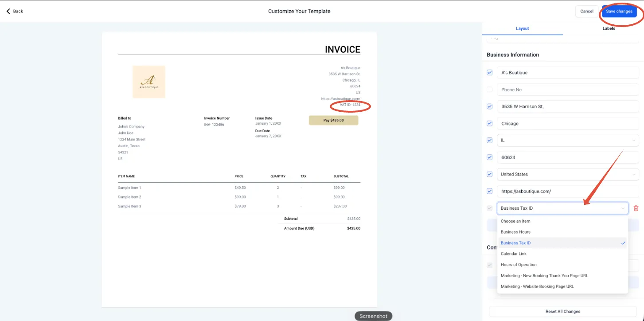Choose Hours of Operation option
This screenshot has width=644, height=321.
click(562, 265)
